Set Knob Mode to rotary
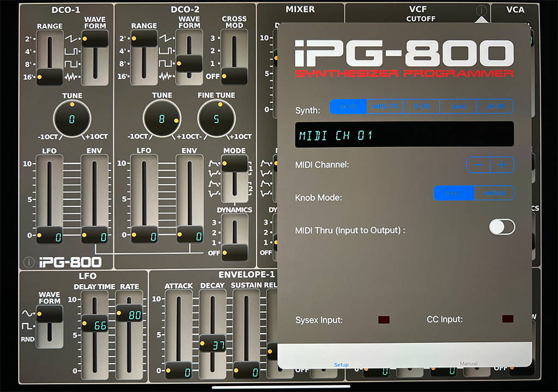Screen dimensions: 558x392 tap(453, 193)
